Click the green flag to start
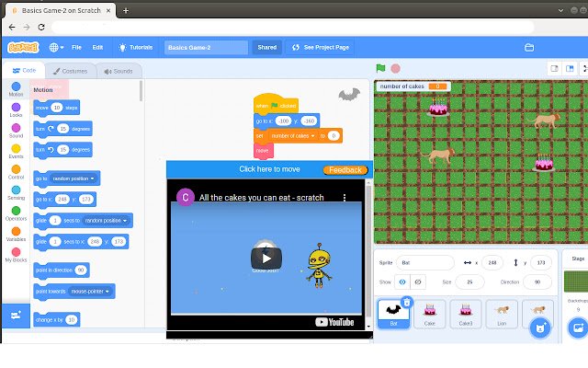The width and height of the screenshot is (588, 368). coord(380,68)
